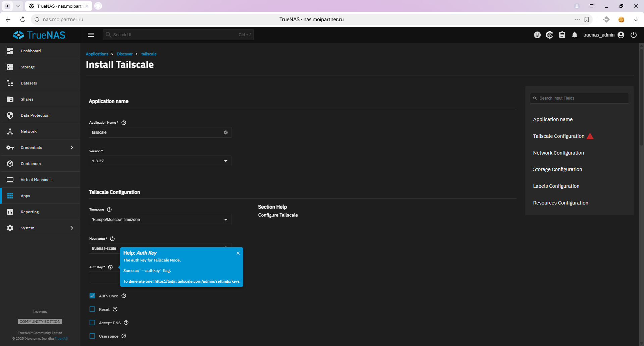This screenshot has width=644, height=346.
Task: Uncheck the Auth Once checkbox
Action: click(x=92, y=296)
